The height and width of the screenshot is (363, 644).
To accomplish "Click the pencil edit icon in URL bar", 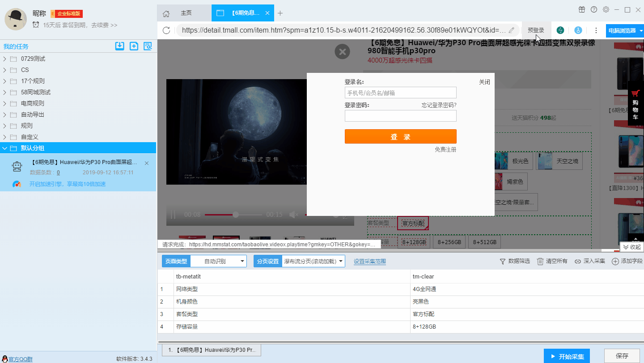I will 512,30.
